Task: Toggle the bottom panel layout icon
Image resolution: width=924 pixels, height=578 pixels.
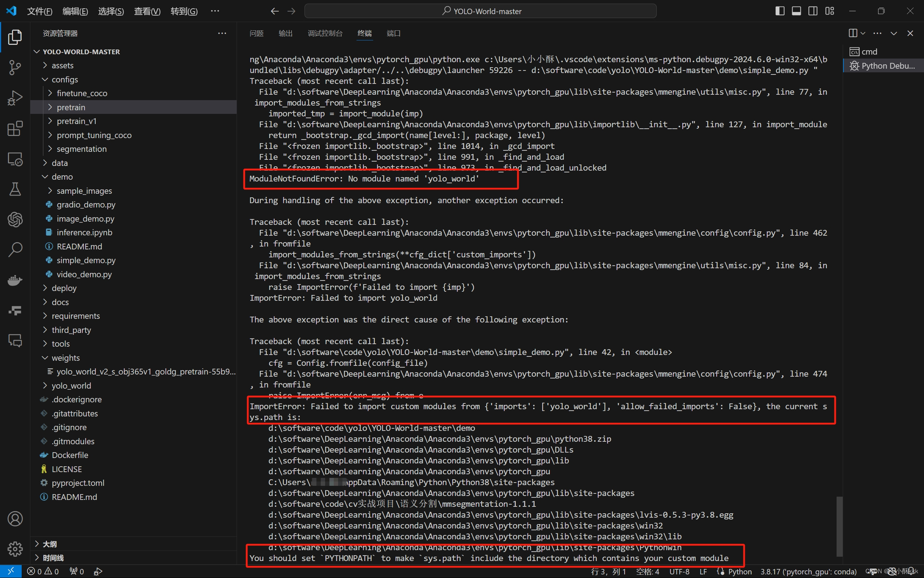Action: pyautogui.click(x=796, y=11)
